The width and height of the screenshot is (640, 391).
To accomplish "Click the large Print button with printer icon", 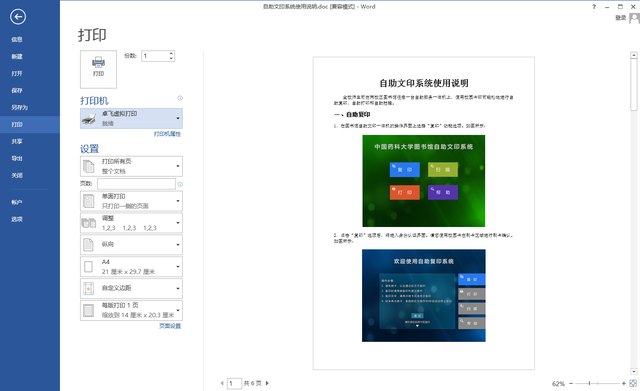I will tap(98, 69).
